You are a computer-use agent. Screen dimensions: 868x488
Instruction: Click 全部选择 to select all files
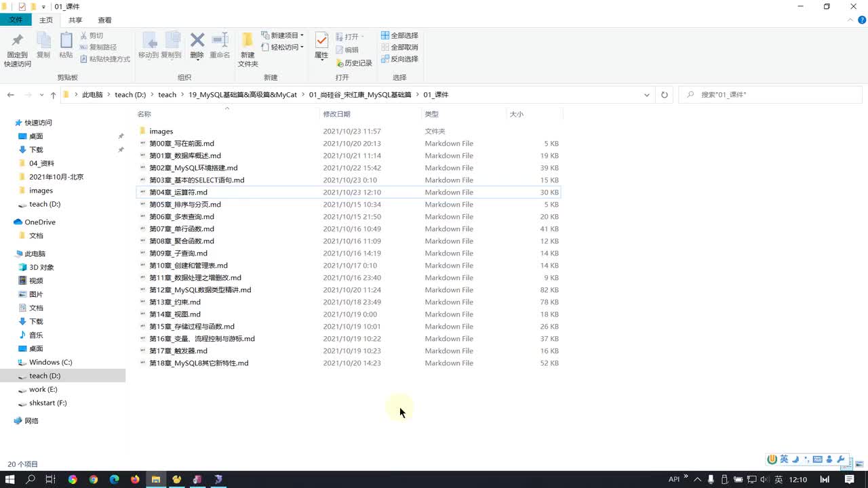(399, 35)
